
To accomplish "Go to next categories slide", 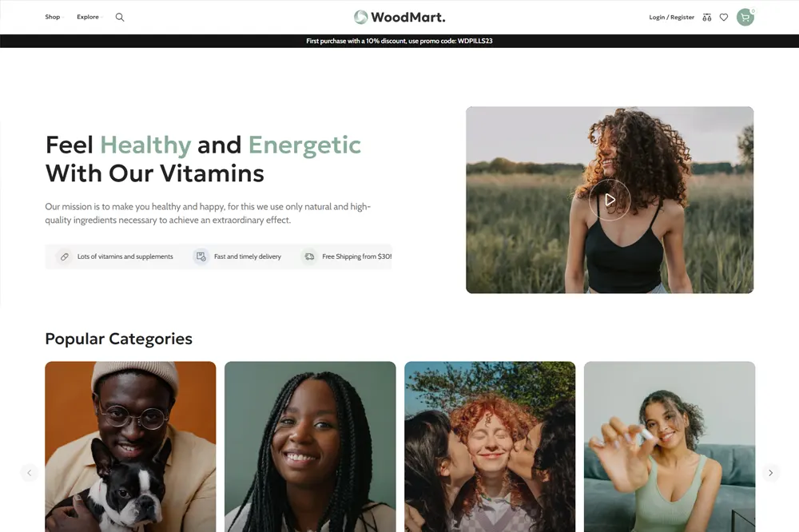I will point(770,473).
